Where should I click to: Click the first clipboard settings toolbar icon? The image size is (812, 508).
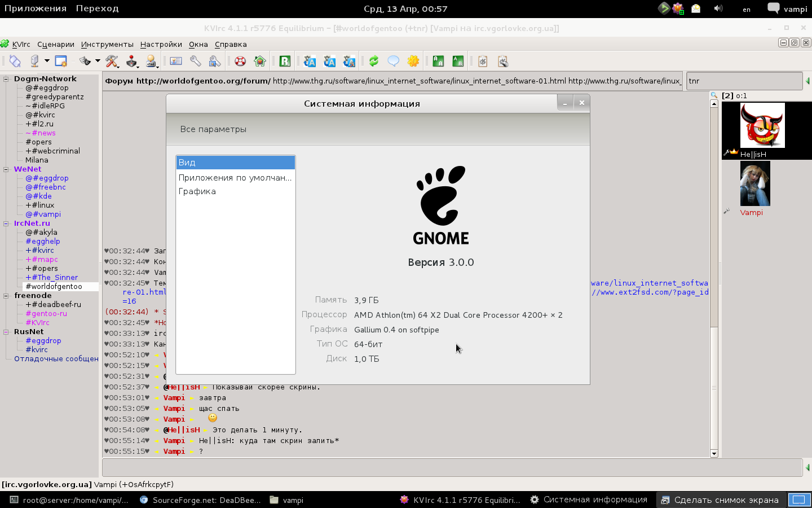point(483,61)
